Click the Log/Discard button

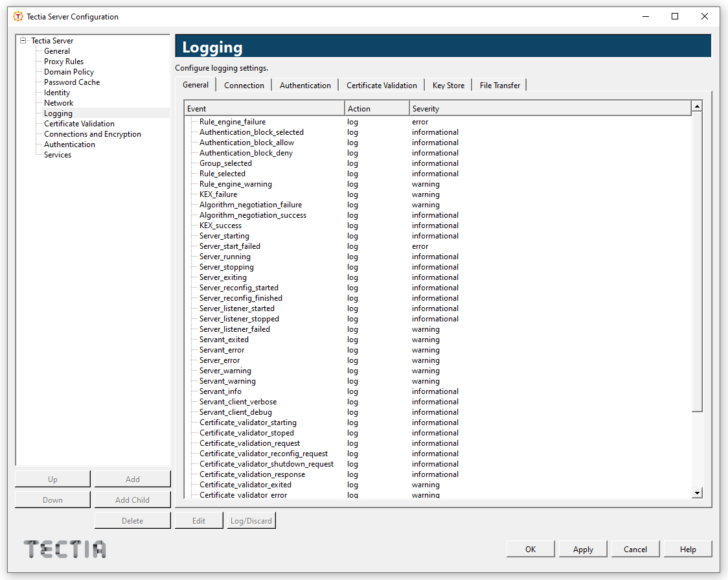pos(251,521)
